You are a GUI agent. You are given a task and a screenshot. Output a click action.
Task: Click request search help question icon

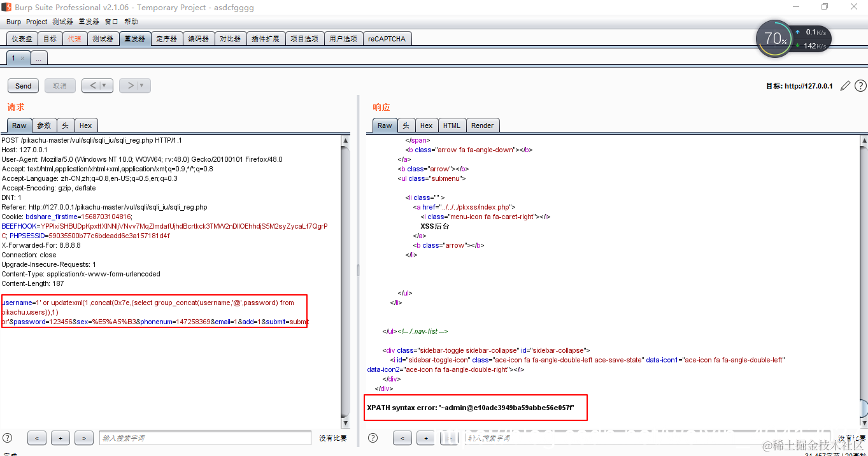tap(8, 438)
